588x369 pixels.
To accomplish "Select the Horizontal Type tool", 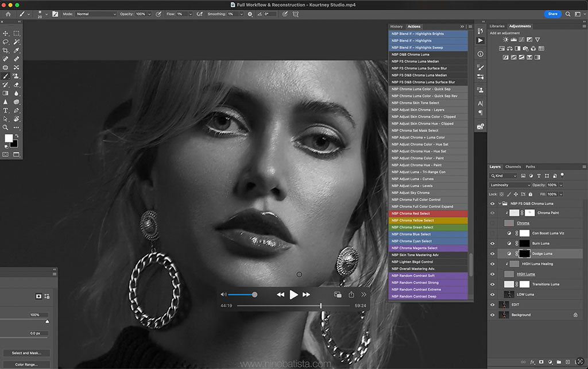I will pyautogui.click(x=6, y=110).
